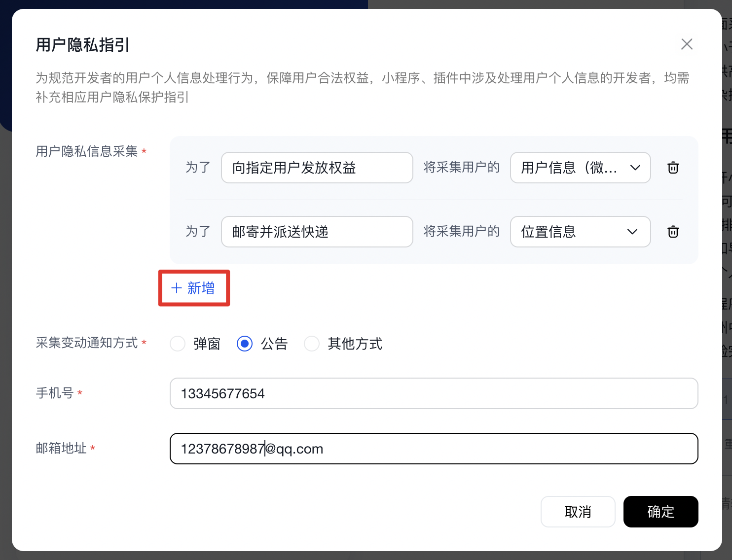This screenshot has height=560, width=732.
Task: Click the trash icon in the second row
Action: [x=673, y=232]
